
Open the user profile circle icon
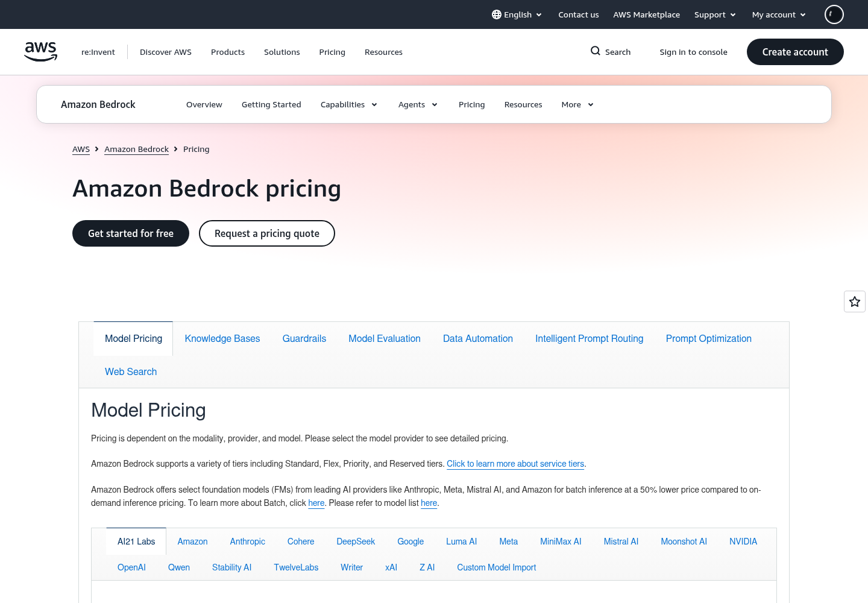click(x=834, y=14)
